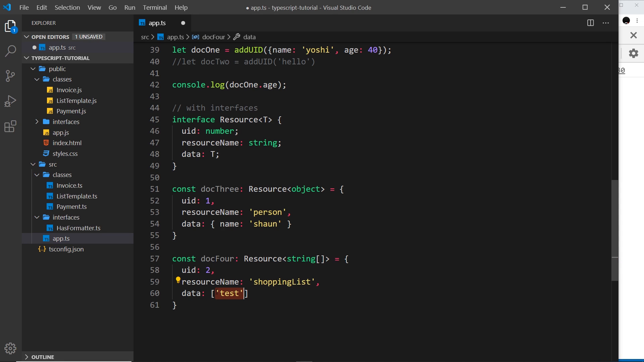Open ListTemplate.ts file
The width and height of the screenshot is (644, 362).
coord(77,196)
